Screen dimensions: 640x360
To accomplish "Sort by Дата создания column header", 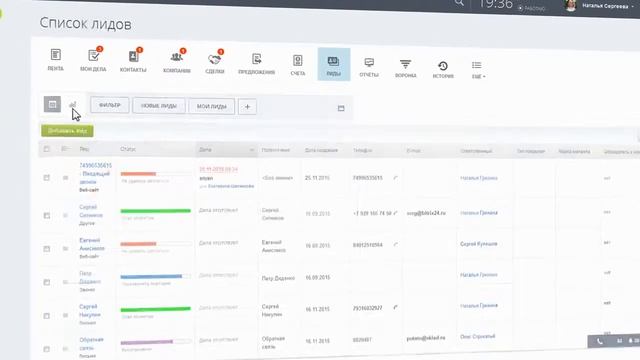I will pyautogui.click(x=321, y=150).
